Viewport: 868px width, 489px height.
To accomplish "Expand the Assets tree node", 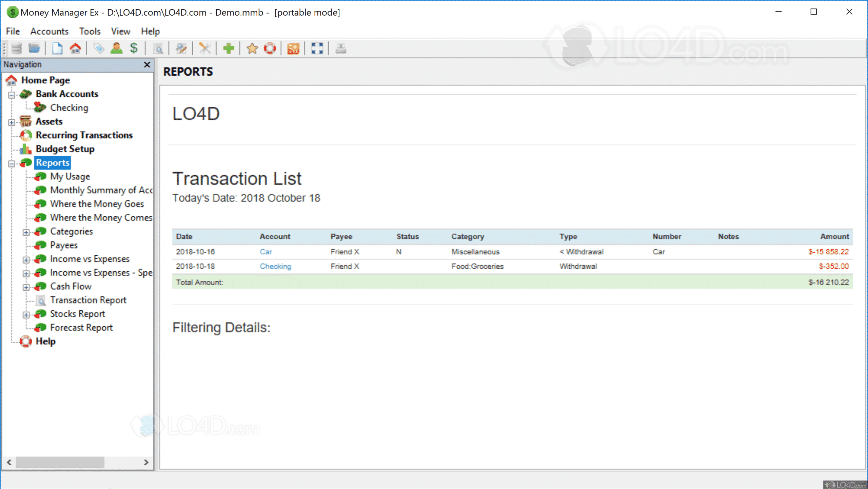I will (12, 121).
